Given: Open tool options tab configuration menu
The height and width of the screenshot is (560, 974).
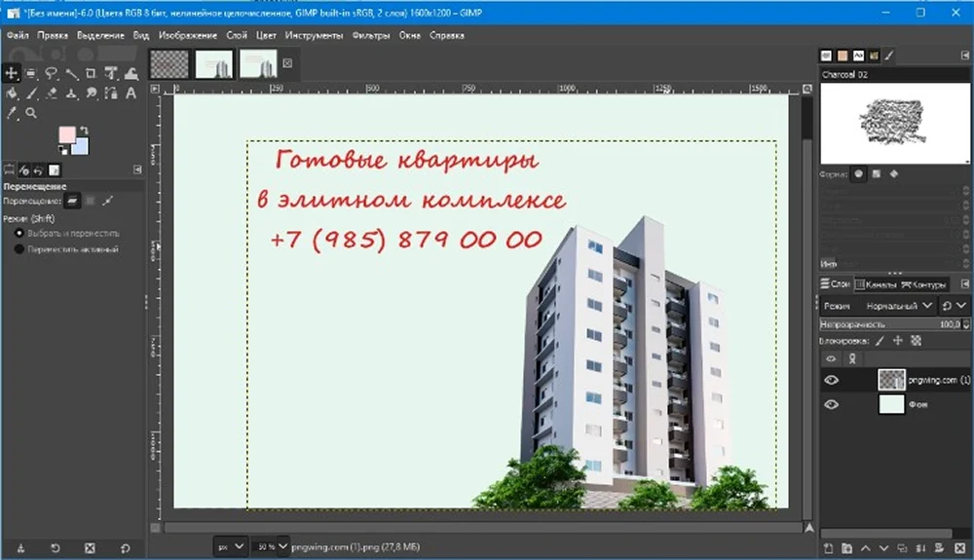Looking at the screenshot, I should click(x=137, y=169).
